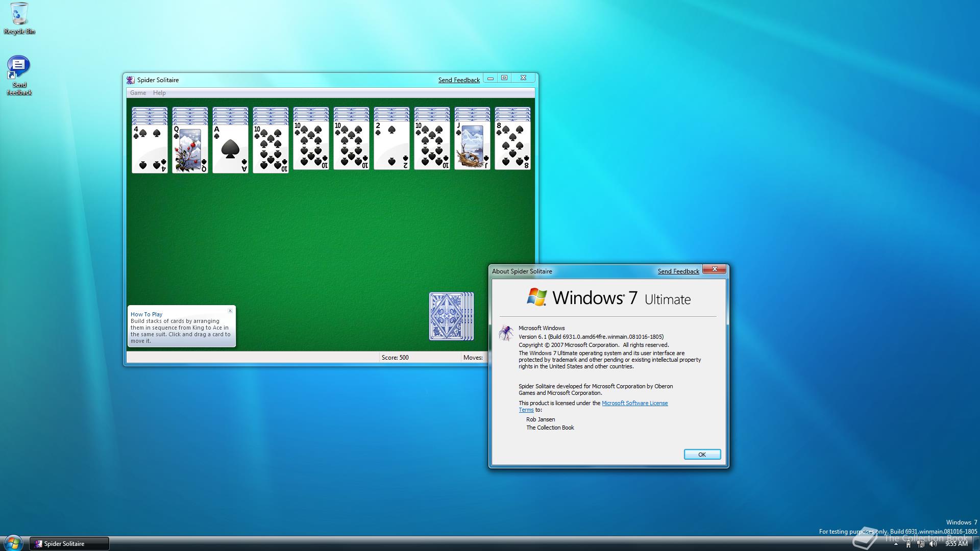Open the Help menu
Viewport: 980px width, 551px height.
point(159,93)
